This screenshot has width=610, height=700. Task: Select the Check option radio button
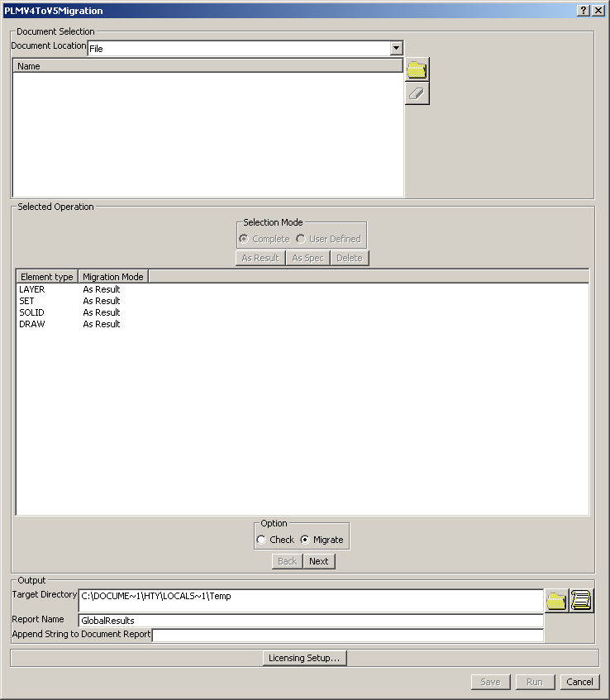261,540
